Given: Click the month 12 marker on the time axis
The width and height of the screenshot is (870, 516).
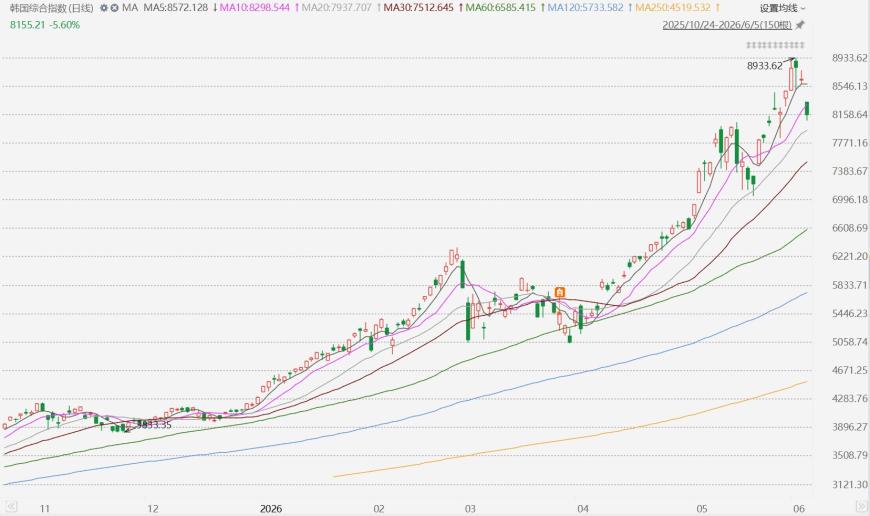Looking at the screenshot, I should (x=153, y=508).
